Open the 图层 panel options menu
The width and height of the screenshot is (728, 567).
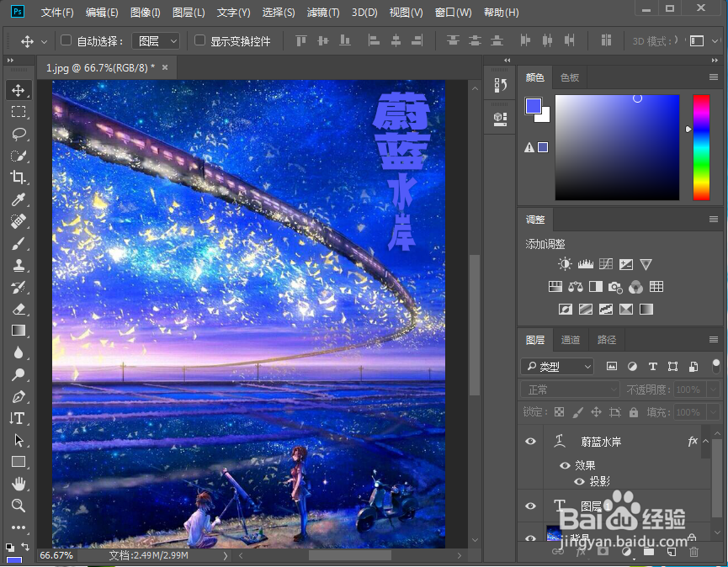714,340
